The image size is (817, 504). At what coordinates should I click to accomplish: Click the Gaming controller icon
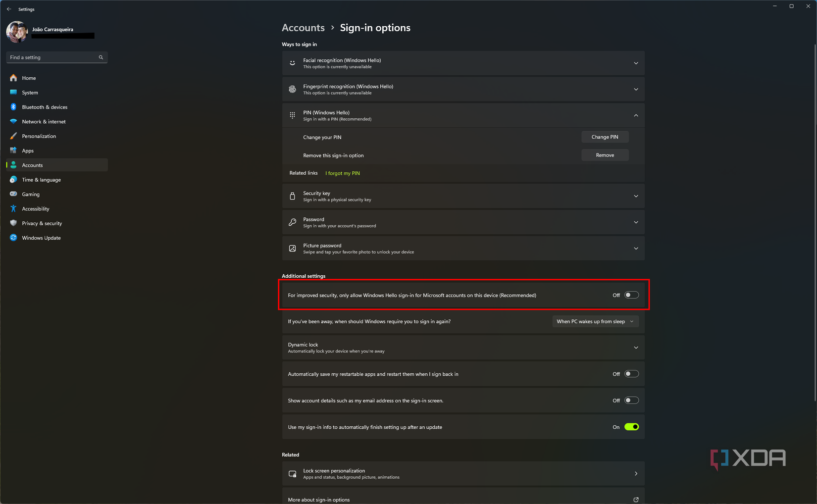coord(13,194)
